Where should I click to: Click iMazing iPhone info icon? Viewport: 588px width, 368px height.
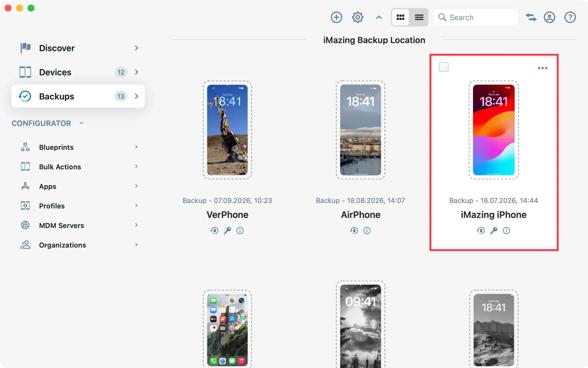[506, 231]
